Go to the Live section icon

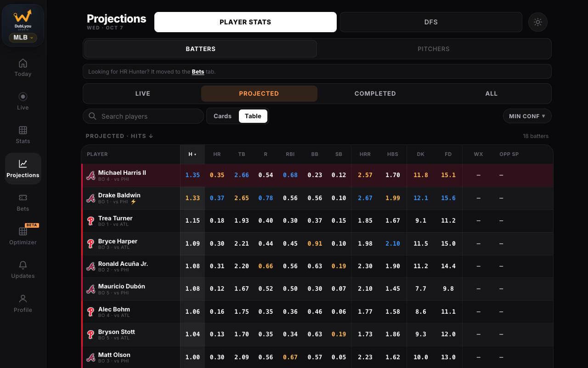click(x=23, y=97)
